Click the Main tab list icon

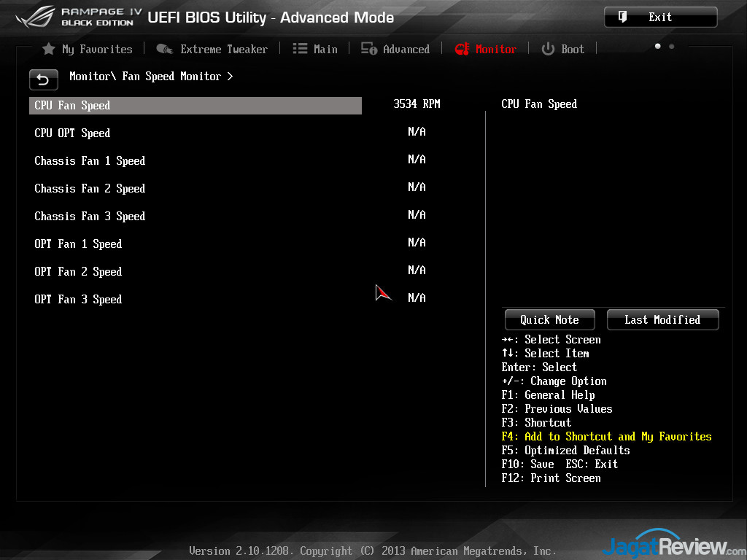[x=300, y=49]
